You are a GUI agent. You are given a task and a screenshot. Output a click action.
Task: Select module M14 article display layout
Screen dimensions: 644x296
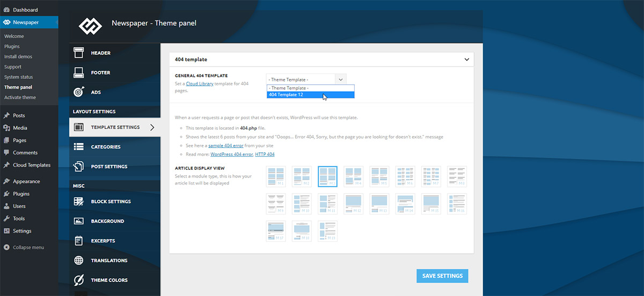click(405, 204)
